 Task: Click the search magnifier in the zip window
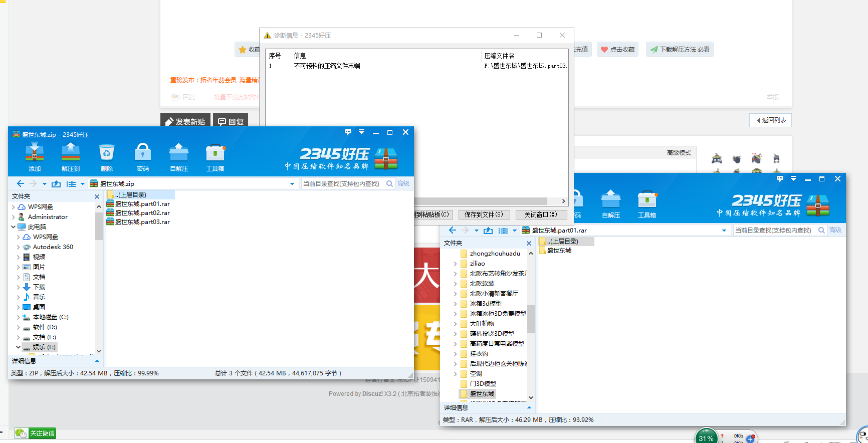click(x=389, y=184)
